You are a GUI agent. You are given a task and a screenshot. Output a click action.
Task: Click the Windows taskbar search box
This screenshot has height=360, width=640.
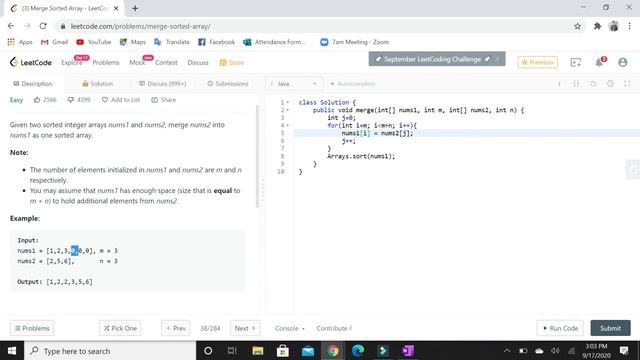[110, 351]
